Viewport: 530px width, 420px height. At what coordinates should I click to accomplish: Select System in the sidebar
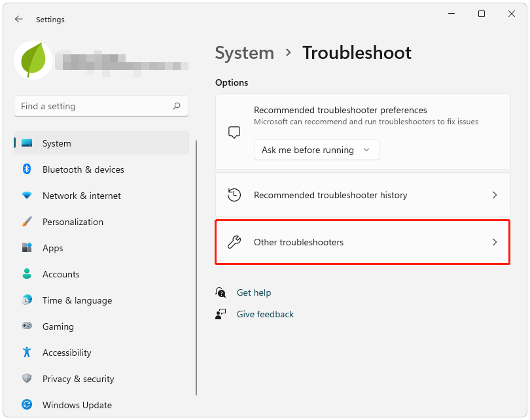[x=101, y=143]
